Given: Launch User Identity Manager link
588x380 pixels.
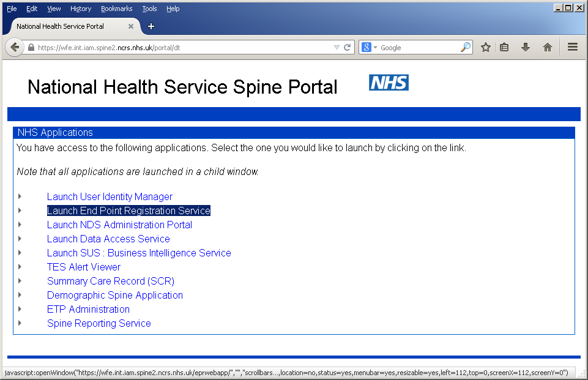Looking at the screenshot, I should (110, 196).
